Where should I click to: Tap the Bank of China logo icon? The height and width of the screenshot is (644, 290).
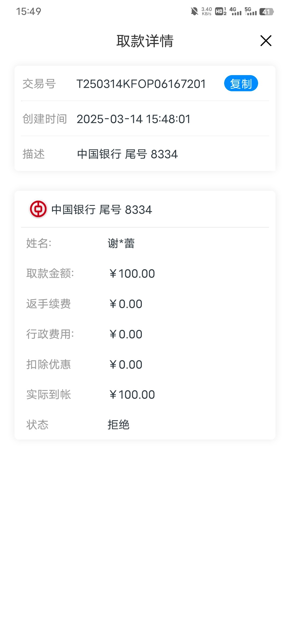[38, 209]
